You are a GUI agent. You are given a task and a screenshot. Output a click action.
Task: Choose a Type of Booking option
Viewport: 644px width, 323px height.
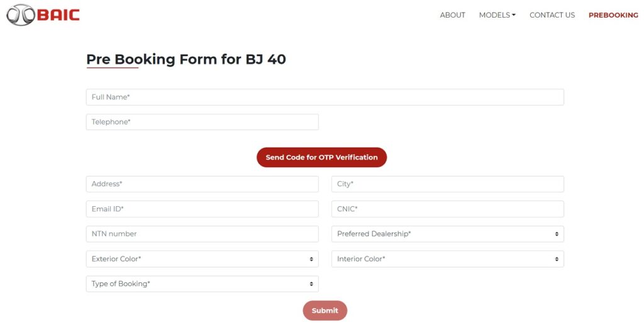tap(202, 284)
